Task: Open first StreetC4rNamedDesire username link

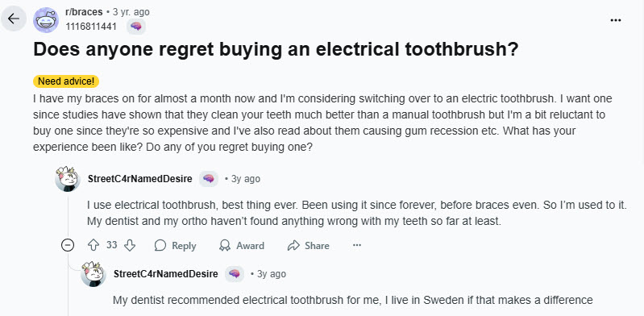Action: click(140, 179)
